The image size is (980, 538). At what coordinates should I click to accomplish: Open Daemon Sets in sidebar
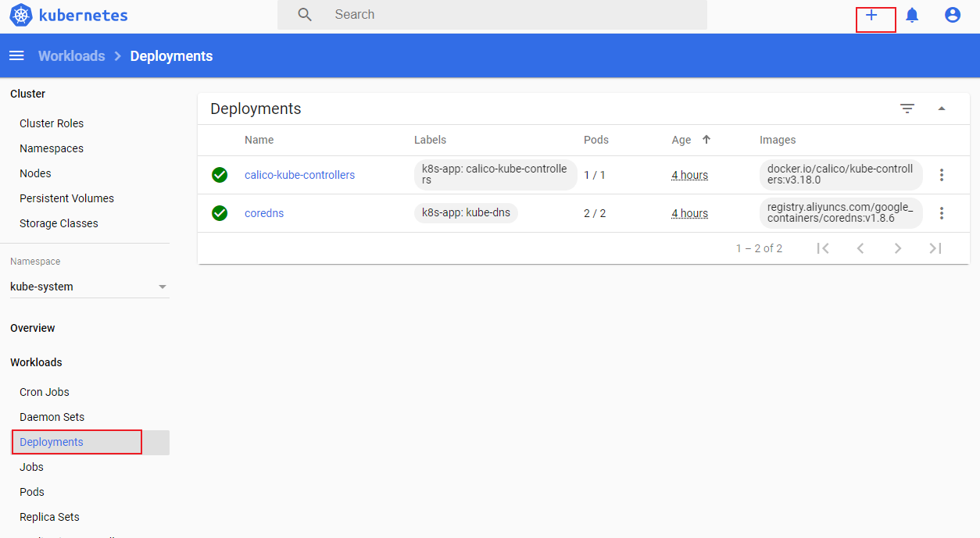click(x=52, y=417)
